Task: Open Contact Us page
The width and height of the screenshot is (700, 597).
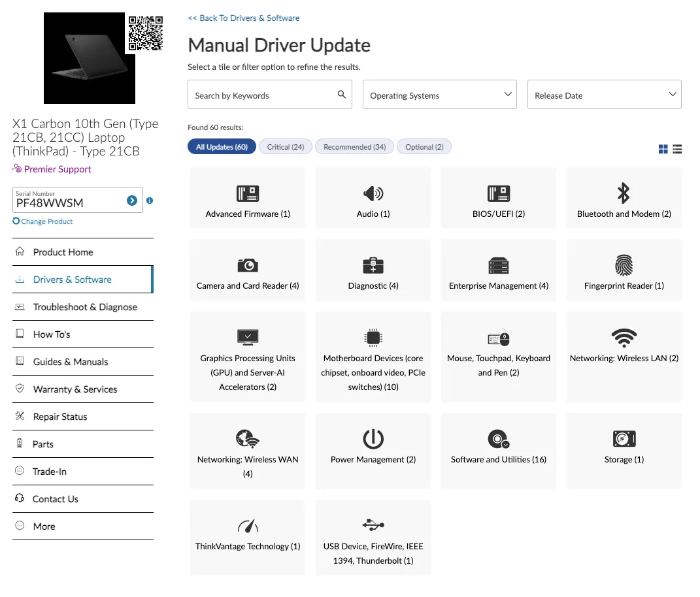Action: pos(82,499)
